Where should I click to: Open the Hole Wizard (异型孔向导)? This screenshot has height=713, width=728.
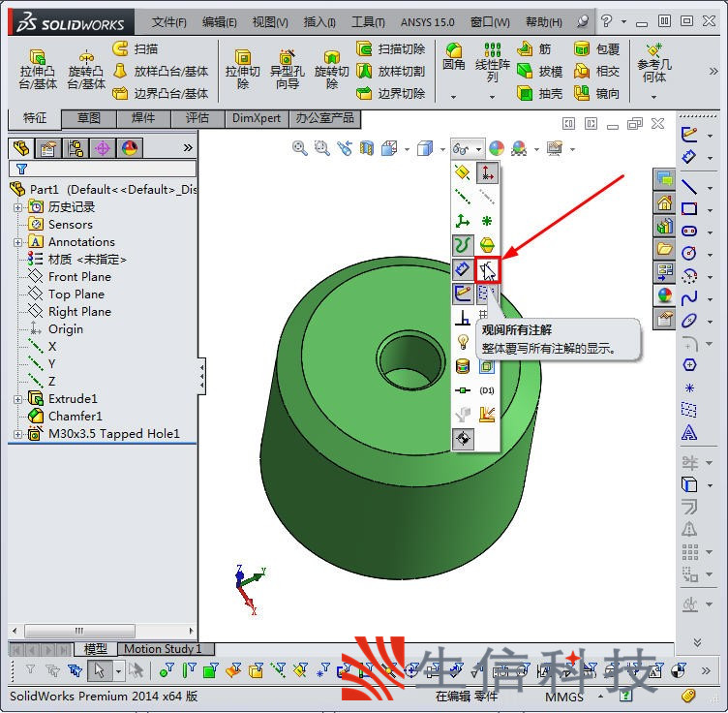coord(288,70)
